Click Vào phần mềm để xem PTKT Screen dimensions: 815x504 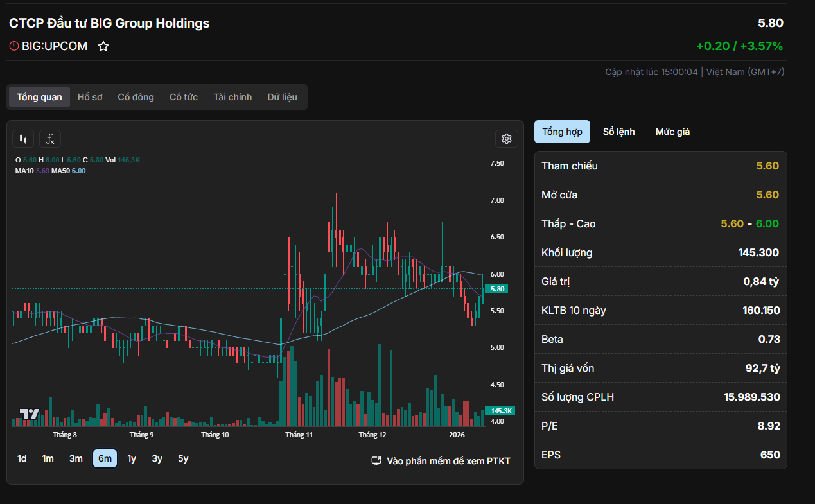448,461
